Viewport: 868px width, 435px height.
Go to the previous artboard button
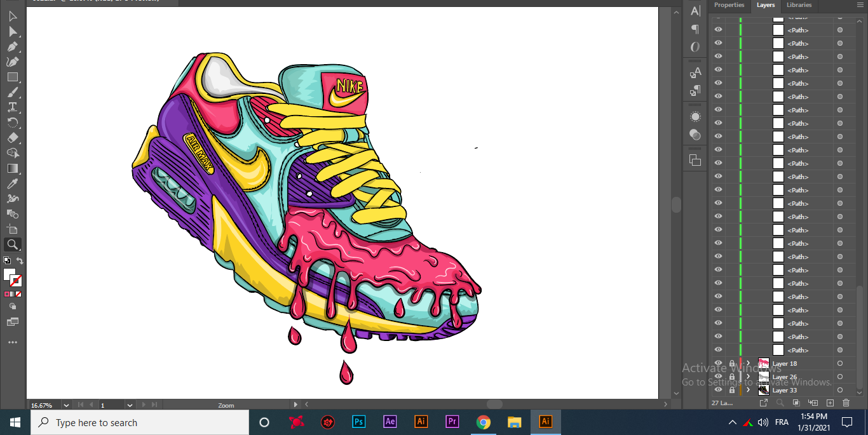(x=92, y=405)
